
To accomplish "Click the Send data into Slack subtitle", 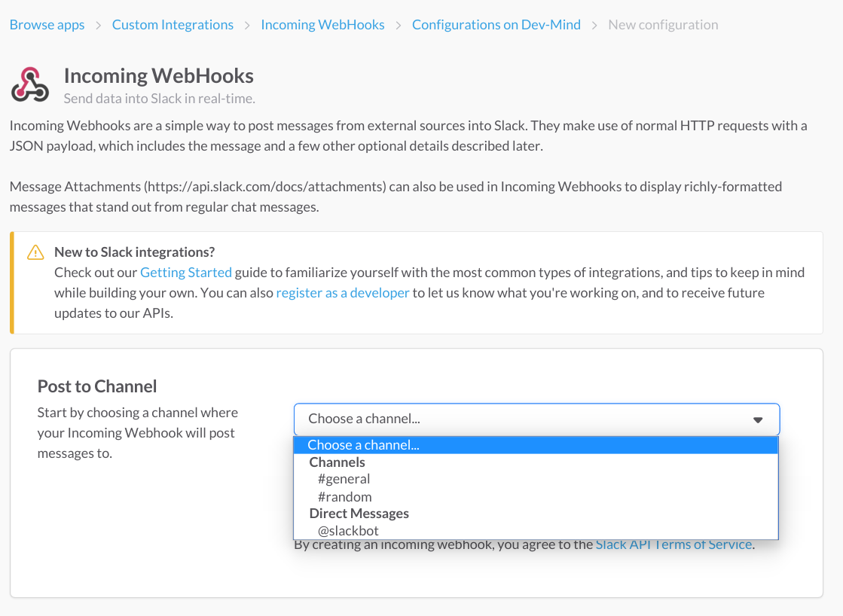I will [x=160, y=99].
